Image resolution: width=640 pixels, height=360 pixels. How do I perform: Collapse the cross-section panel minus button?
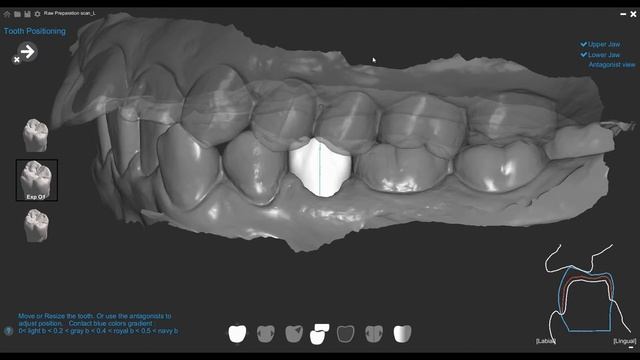pyautogui.click(x=631, y=348)
